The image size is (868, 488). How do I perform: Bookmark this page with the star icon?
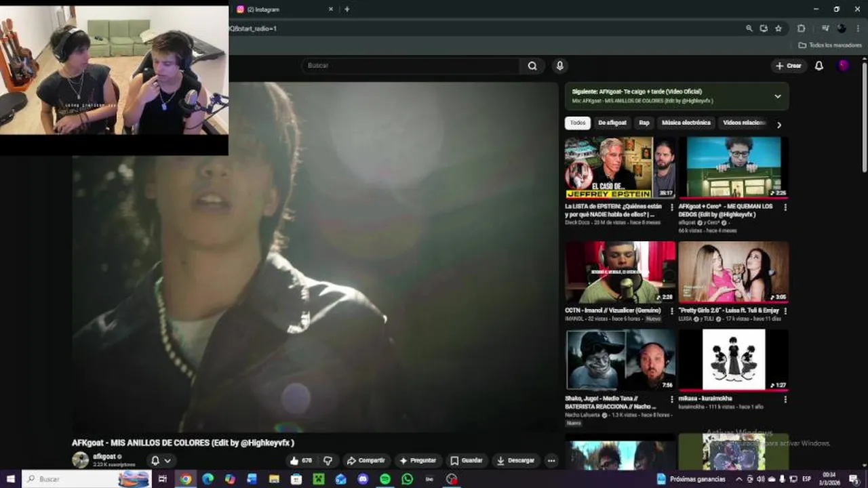click(778, 28)
